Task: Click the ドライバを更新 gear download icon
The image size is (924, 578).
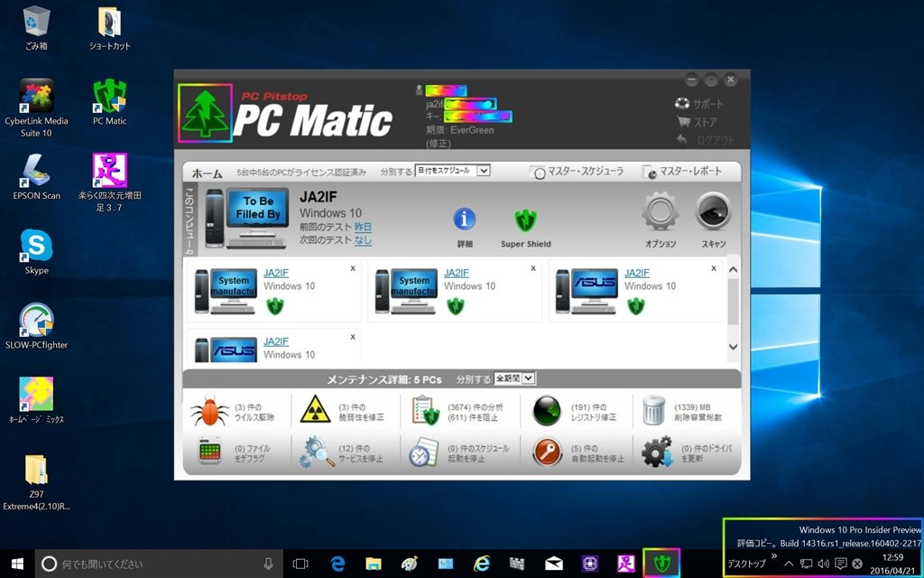Action: pyautogui.click(x=657, y=452)
